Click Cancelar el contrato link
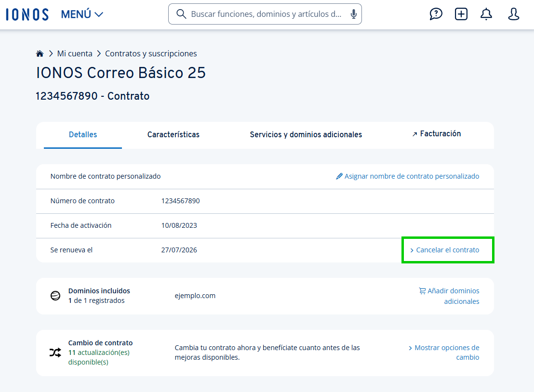534x392 pixels. (x=444, y=250)
